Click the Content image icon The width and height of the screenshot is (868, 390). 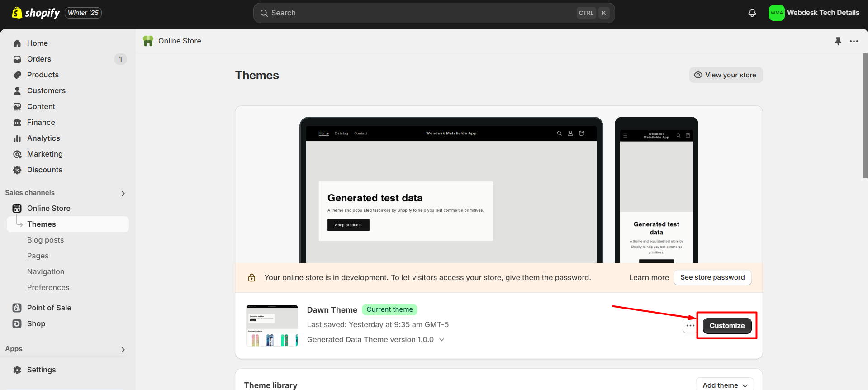pyautogui.click(x=17, y=106)
